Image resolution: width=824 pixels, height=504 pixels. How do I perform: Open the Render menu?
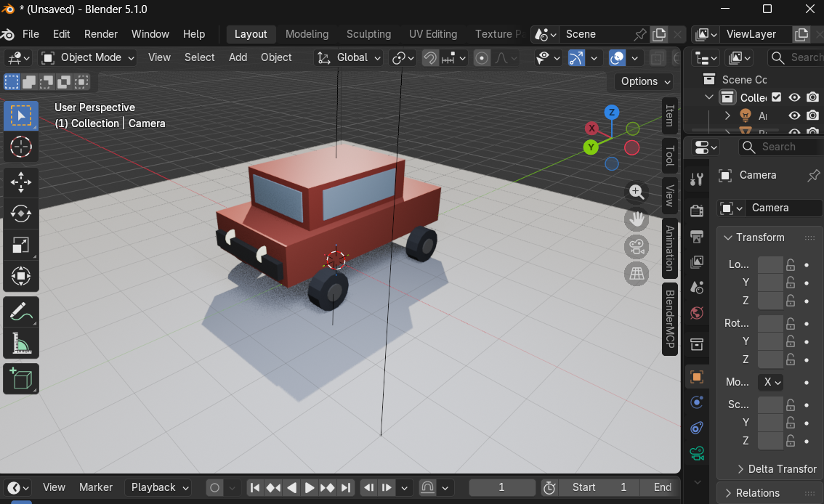(101, 34)
